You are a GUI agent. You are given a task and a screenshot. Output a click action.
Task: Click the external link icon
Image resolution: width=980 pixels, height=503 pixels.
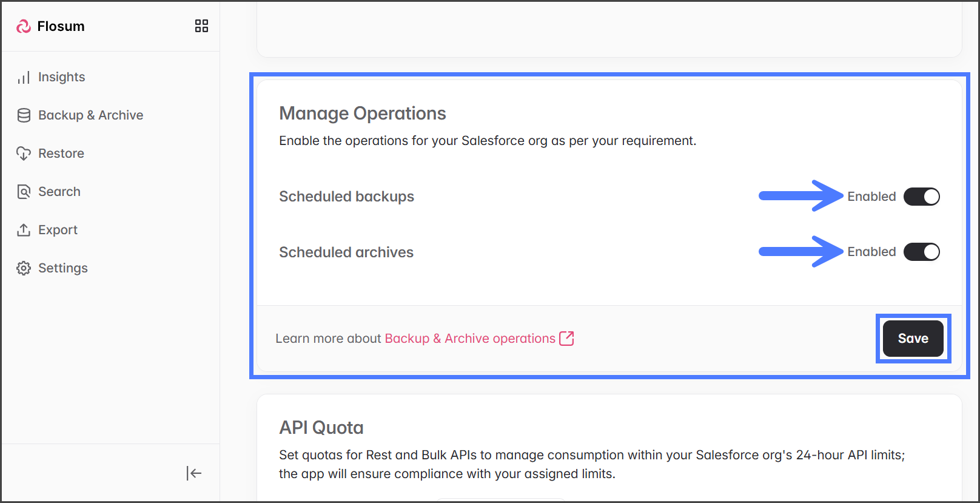[x=566, y=339]
